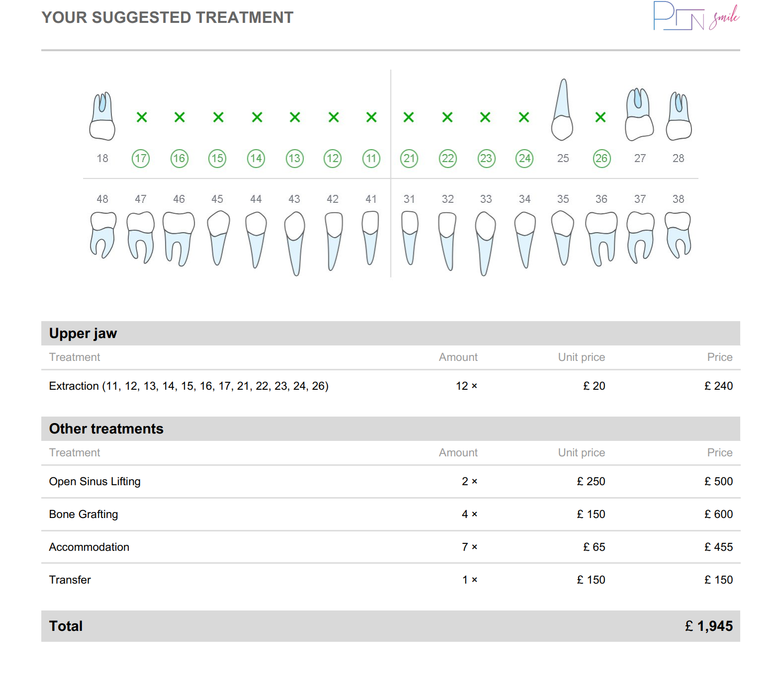Click green X mark above tooth 21

coord(409,117)
